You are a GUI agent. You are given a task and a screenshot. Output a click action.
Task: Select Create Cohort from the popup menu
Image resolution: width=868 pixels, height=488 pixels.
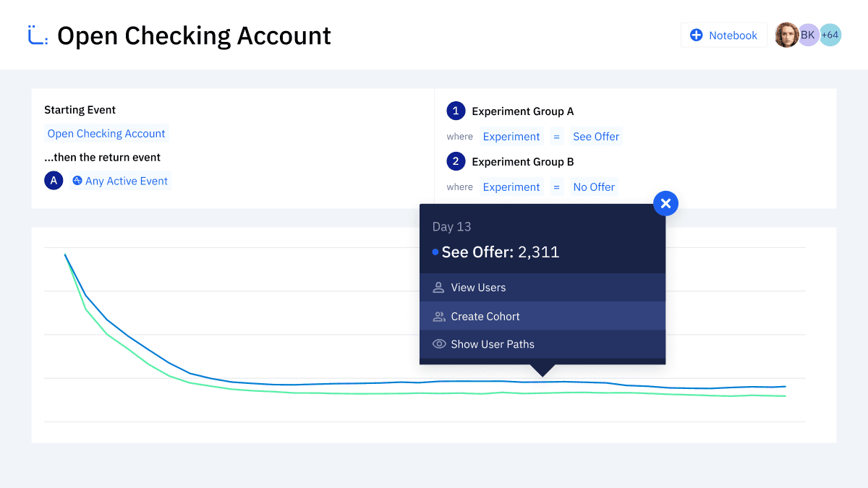coord(485,317)
